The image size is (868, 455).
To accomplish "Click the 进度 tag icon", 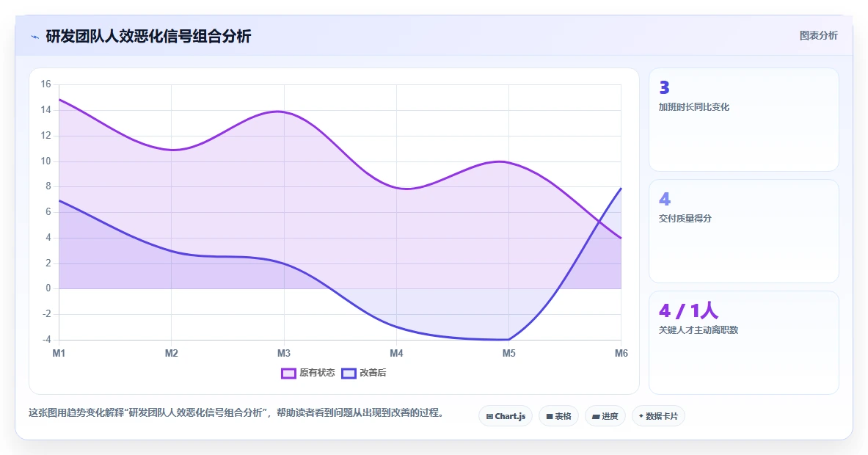I will pyautogui.click(x=596, y=417).
